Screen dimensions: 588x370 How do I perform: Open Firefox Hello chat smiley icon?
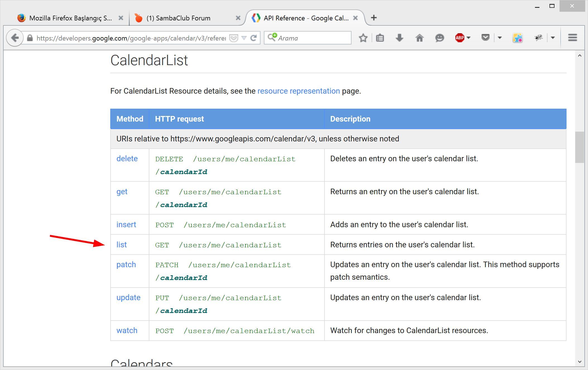point(439,38)
